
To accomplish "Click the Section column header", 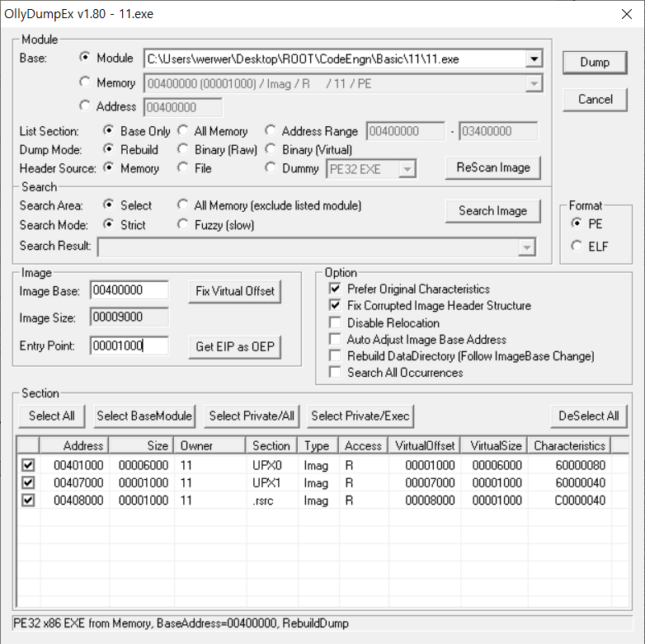I will [272, 446].
